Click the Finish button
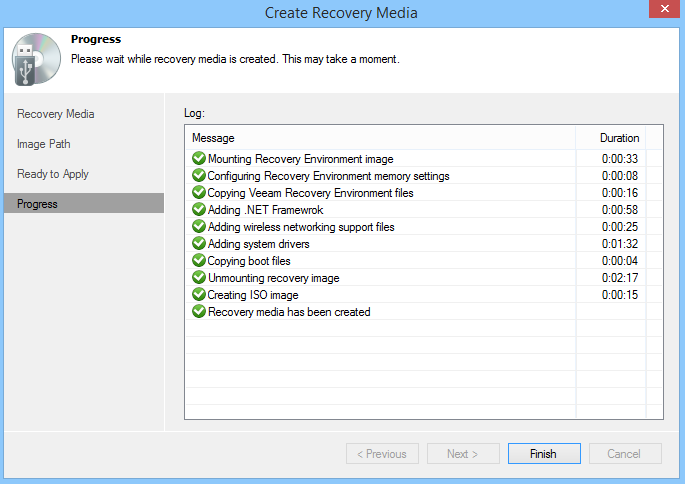 [544, 454]
